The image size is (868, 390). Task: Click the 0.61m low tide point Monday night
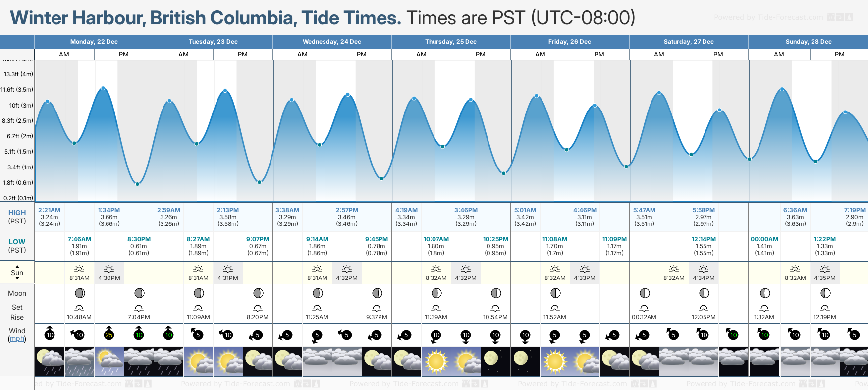(x=138, y=184)
